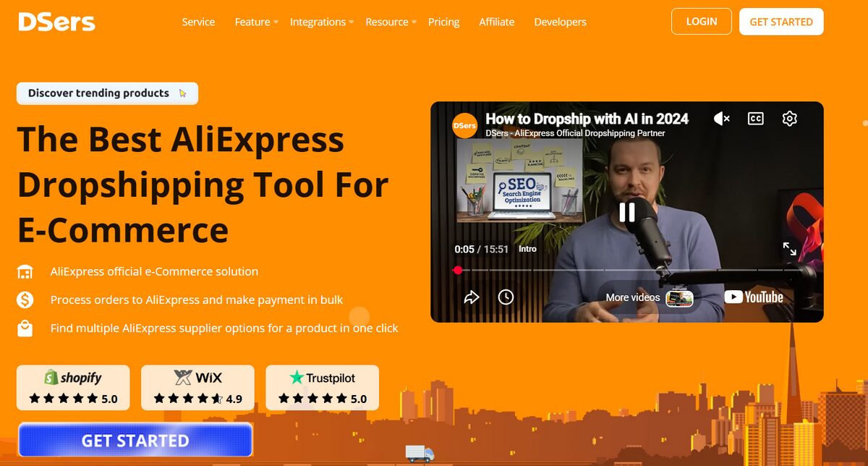Enter video fullscreen mode

(x=789, y=249)
